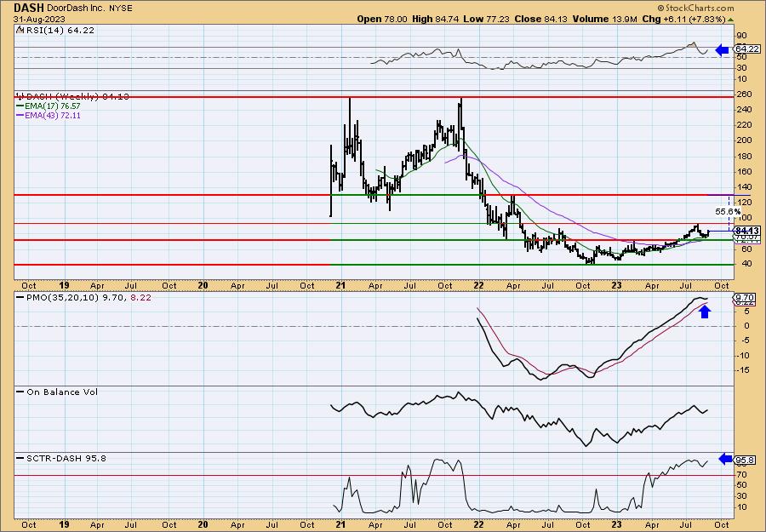This screenshot has width=766, height=532.
Task: Click the 31-Aug-2023 chart date
Action: pyautogui.click(x=38, y=19)
